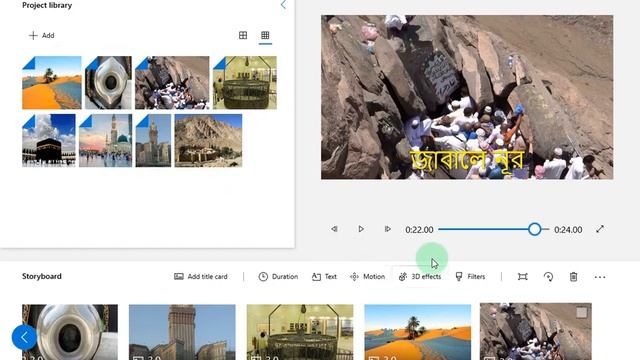Select the rocky cave crowd library thumbnail
The height and width of the screenshot is (360, 640).
172,83
